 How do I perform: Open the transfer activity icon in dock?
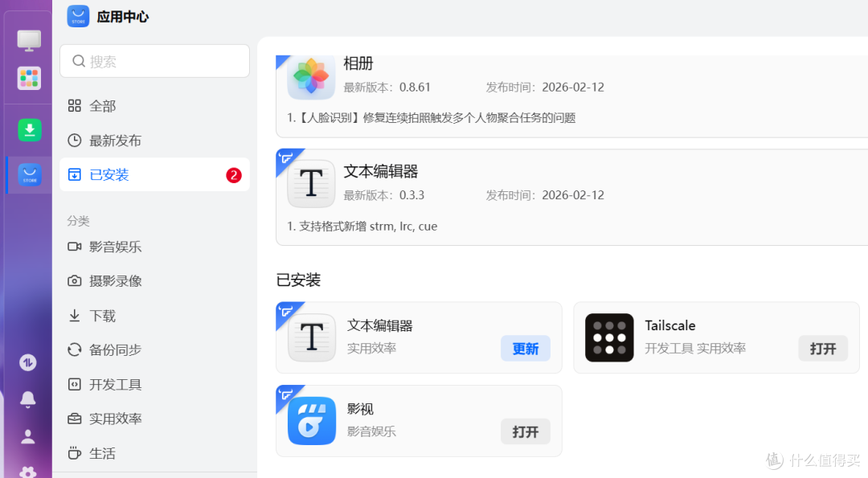(27, 363)
